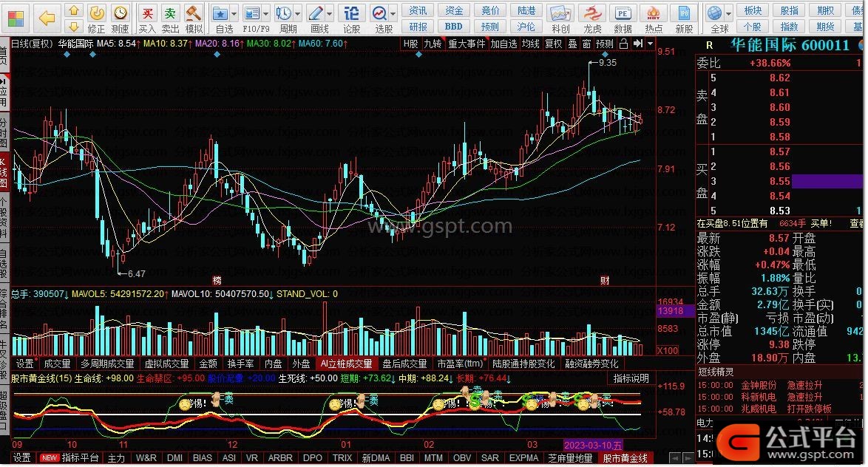Open the 卖出 sell icon
This screenshot has width=868, height=467.
click(x=170, y=13)
